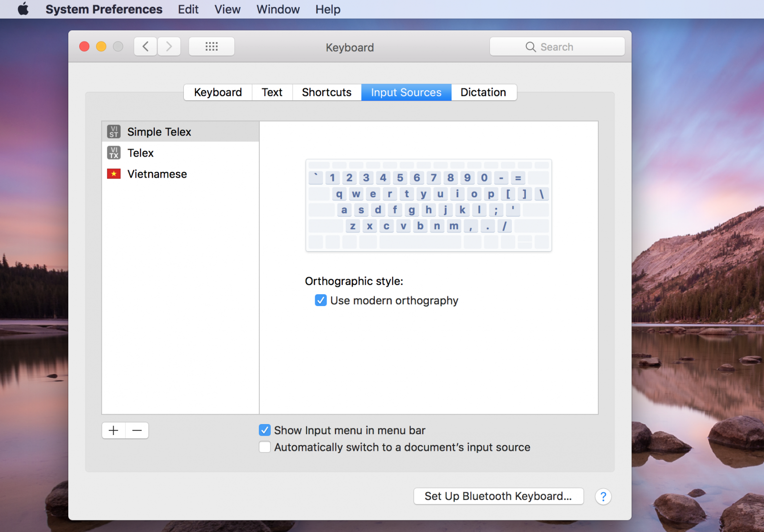
Task: Show all preferences grid button
Action: (212, 46)
